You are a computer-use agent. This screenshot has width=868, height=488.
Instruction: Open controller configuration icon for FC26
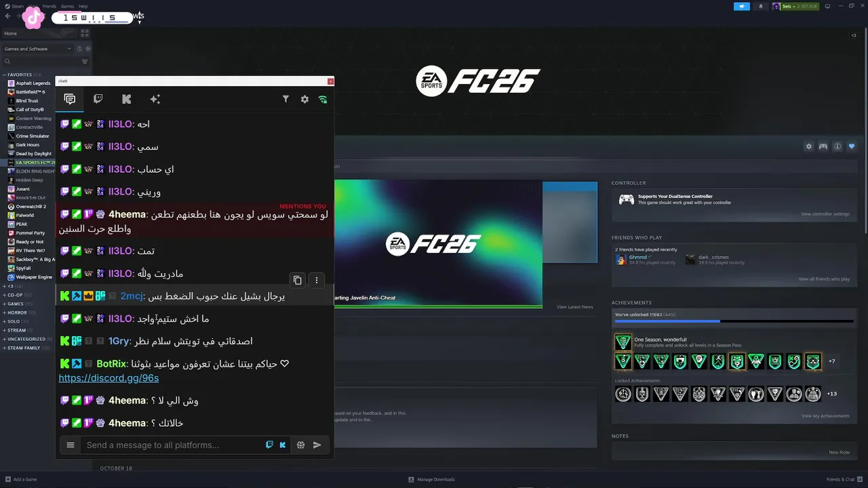click(x=823, y=146)
